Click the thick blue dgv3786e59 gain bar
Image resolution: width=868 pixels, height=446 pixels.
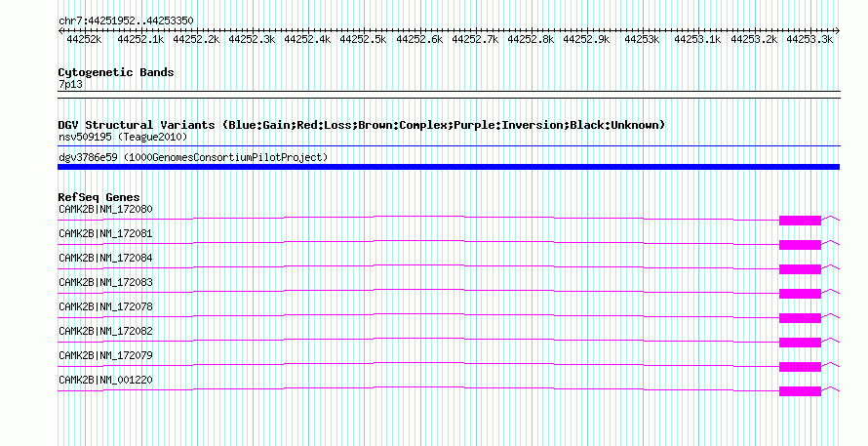[x=449, y=167]
